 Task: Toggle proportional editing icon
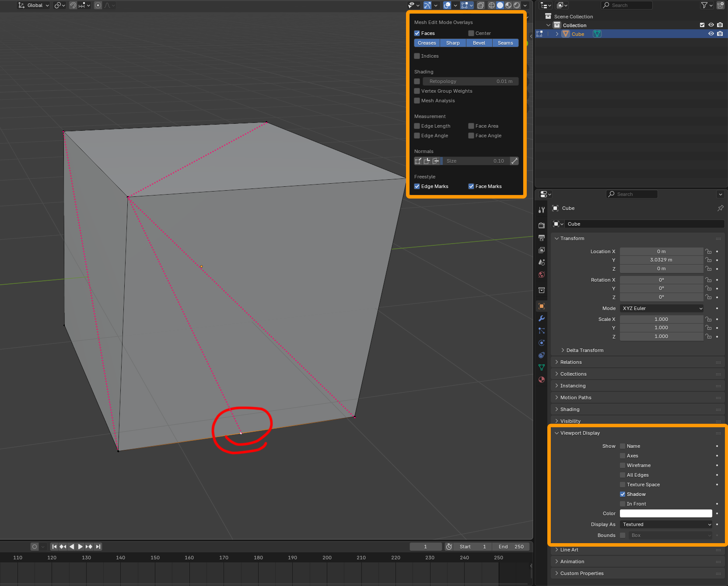click(x=98, y=5)
